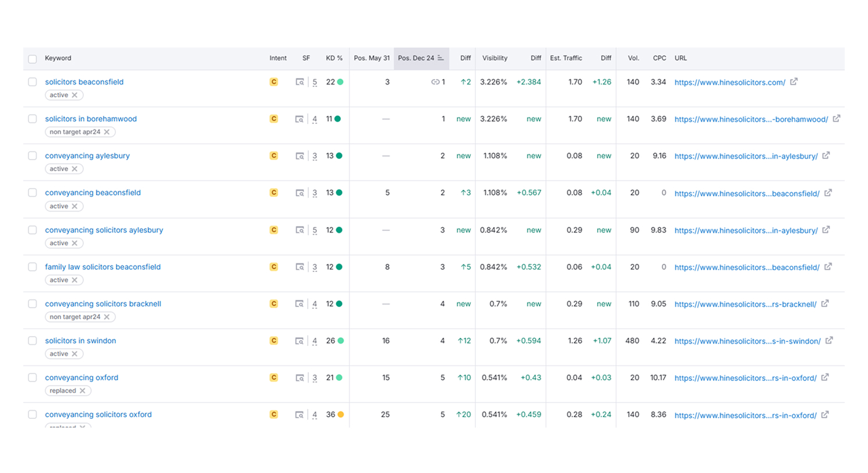Screen dimensions: 868x473
Task: Sort the table by Vol. column header
Action: click(633, 58)
